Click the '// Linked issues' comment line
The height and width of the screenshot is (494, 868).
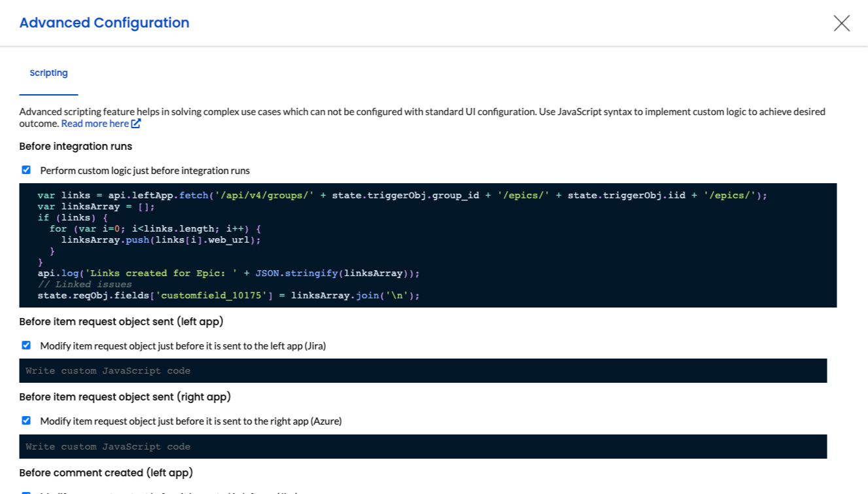[84, 285]
